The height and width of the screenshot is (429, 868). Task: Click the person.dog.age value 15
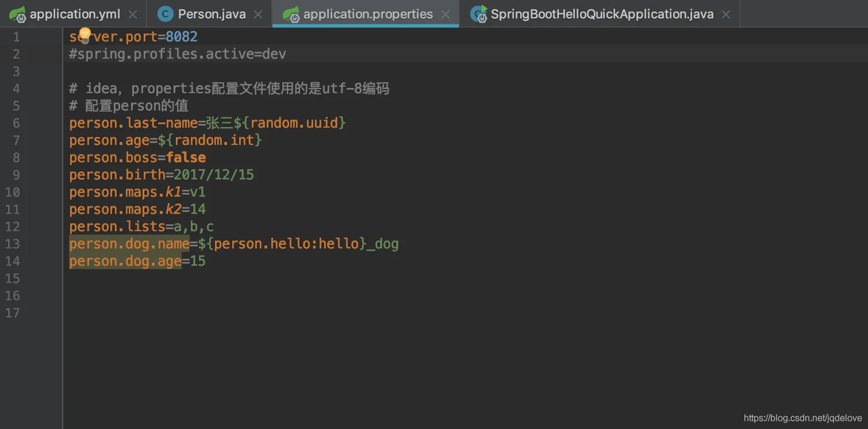tap(198, 261)
